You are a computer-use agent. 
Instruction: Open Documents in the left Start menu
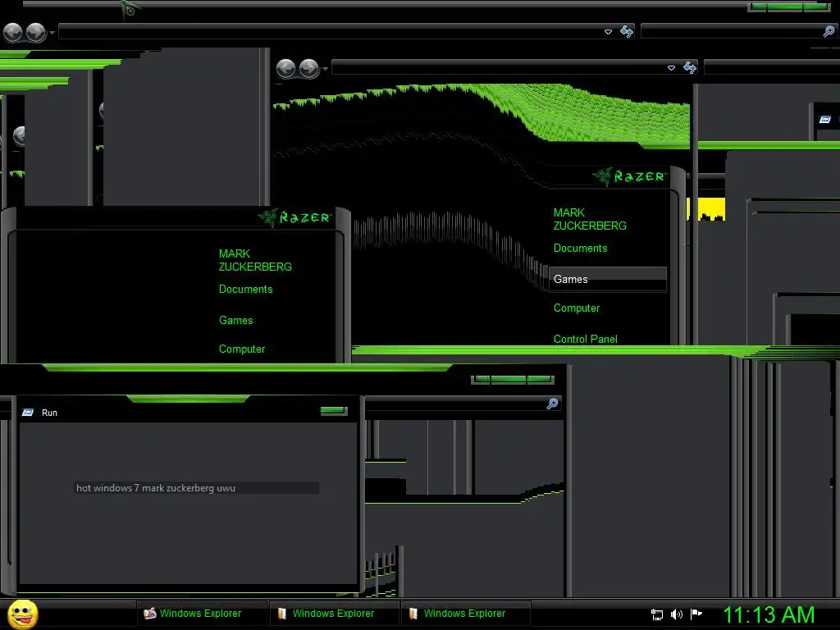point(245,290)
